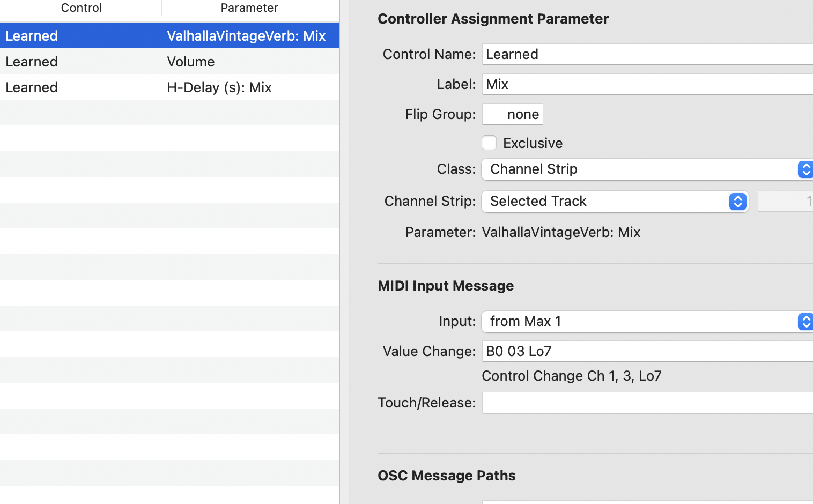Click the Learned cell in the Volume row
This screenshot has height=504, width=813.
(32, 62)
